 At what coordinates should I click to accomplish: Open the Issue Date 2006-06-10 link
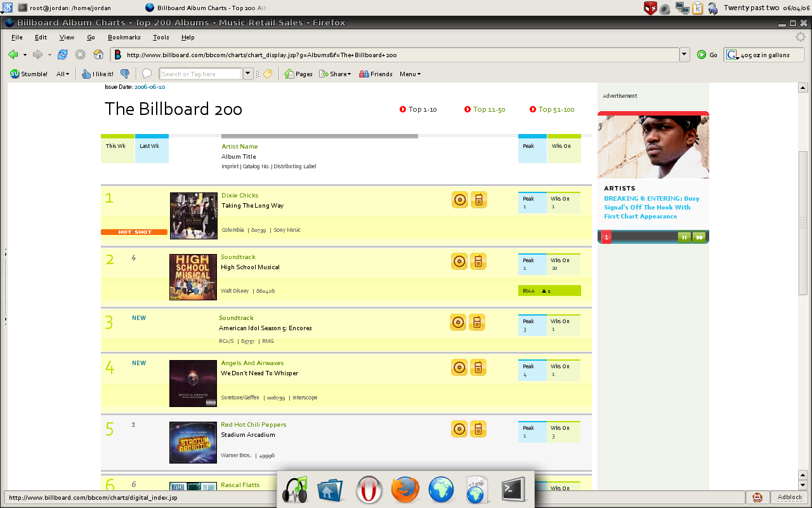point(150,87)
